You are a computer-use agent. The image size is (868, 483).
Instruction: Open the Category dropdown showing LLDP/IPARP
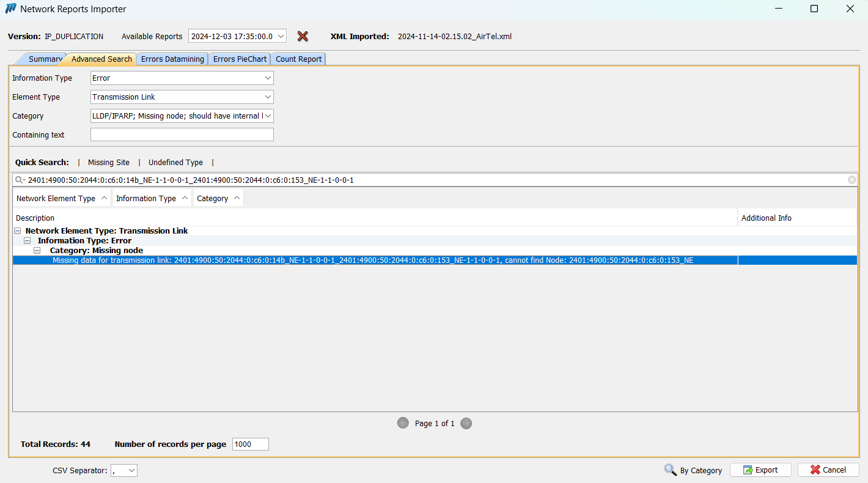pyautogui.click(x=268, y=116)
